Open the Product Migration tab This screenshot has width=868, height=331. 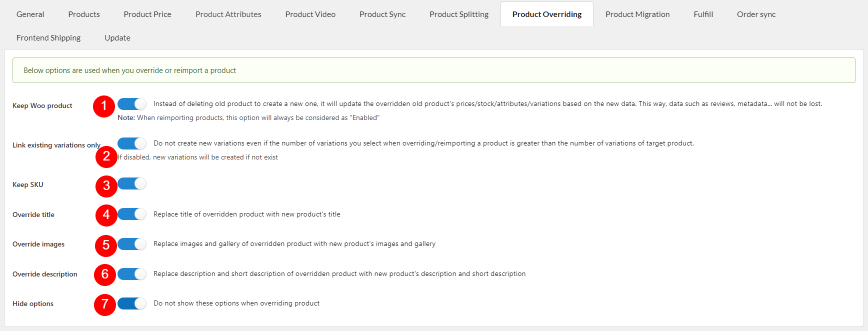coord(637,14)
